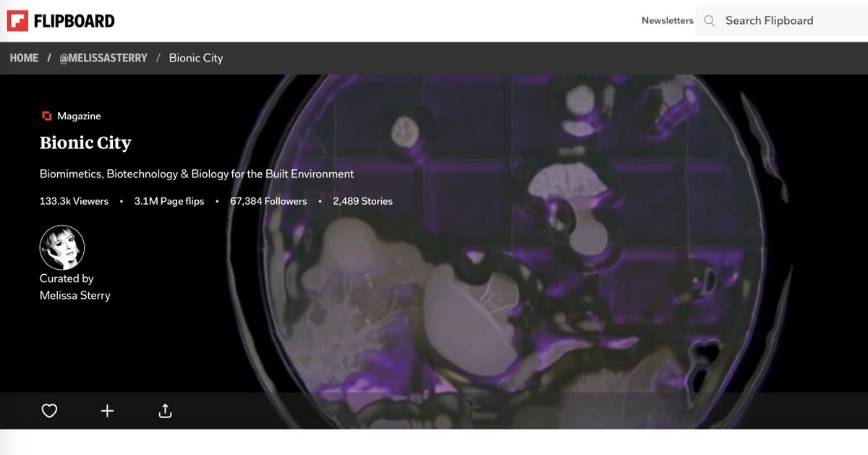Like the Bionic City magazine with the heart icon
The width and height of the screenshot is (868, 455).
click(48, 411)
